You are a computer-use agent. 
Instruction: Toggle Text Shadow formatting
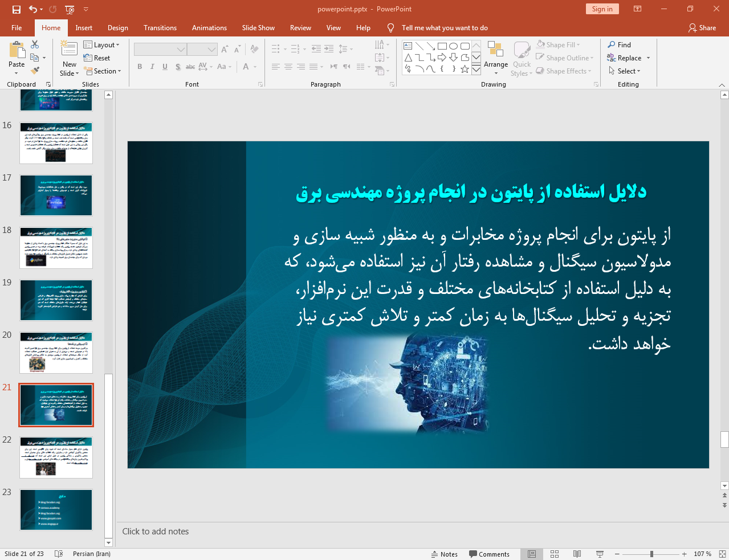pos(178,67)
